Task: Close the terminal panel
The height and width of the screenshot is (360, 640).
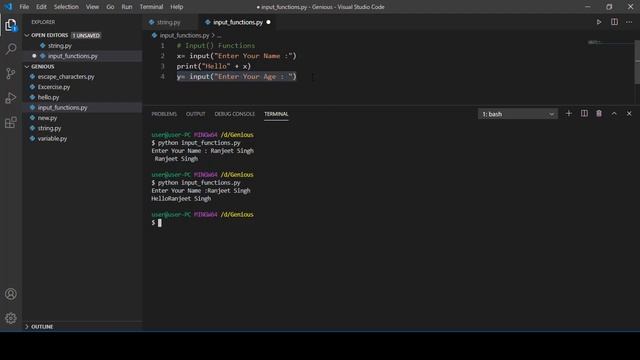Action: [x=629, y=113]
